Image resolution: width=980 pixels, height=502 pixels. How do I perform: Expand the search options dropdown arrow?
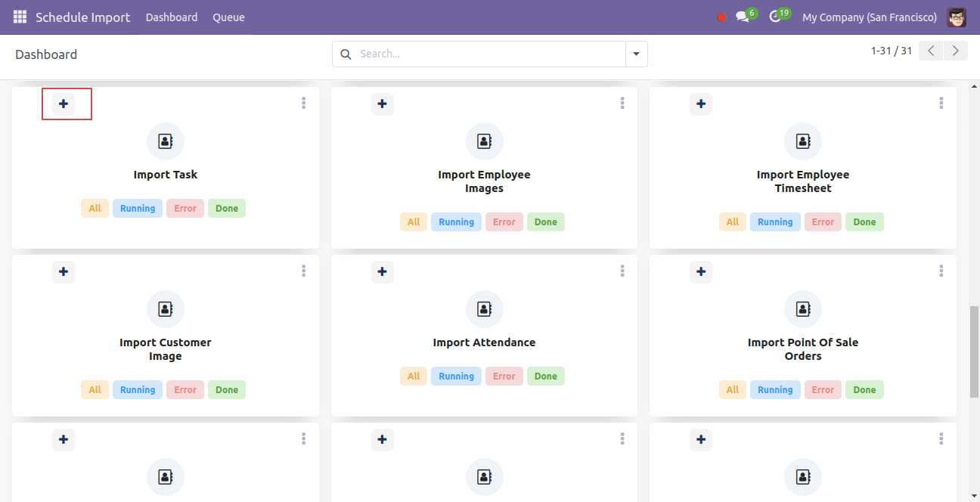[x=636, y=54]
